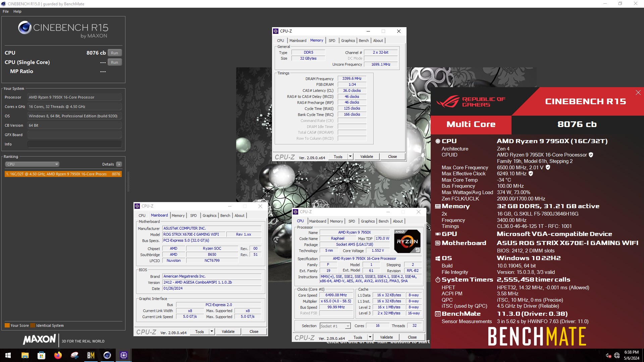Switch to Bench tab in CPU-Z CPU window
Screen dimensions: 644x362
[383, 221]
